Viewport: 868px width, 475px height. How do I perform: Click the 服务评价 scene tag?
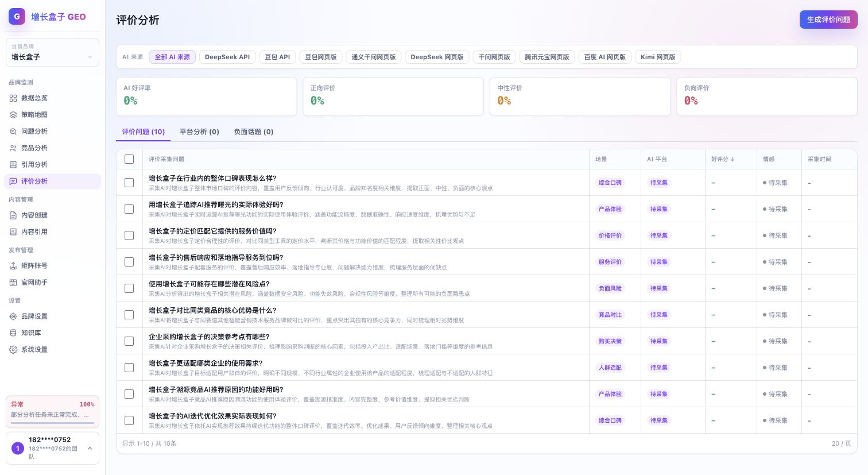[610, 262]
